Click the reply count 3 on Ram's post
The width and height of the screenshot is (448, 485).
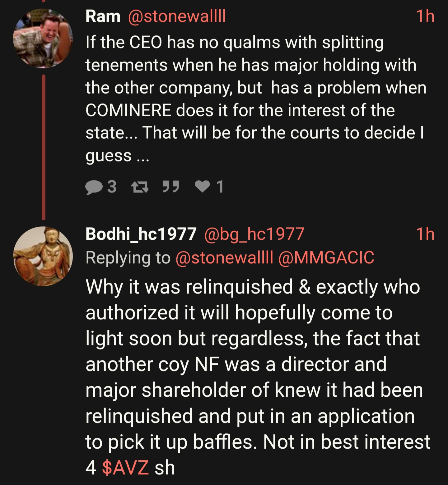(112, 187)
